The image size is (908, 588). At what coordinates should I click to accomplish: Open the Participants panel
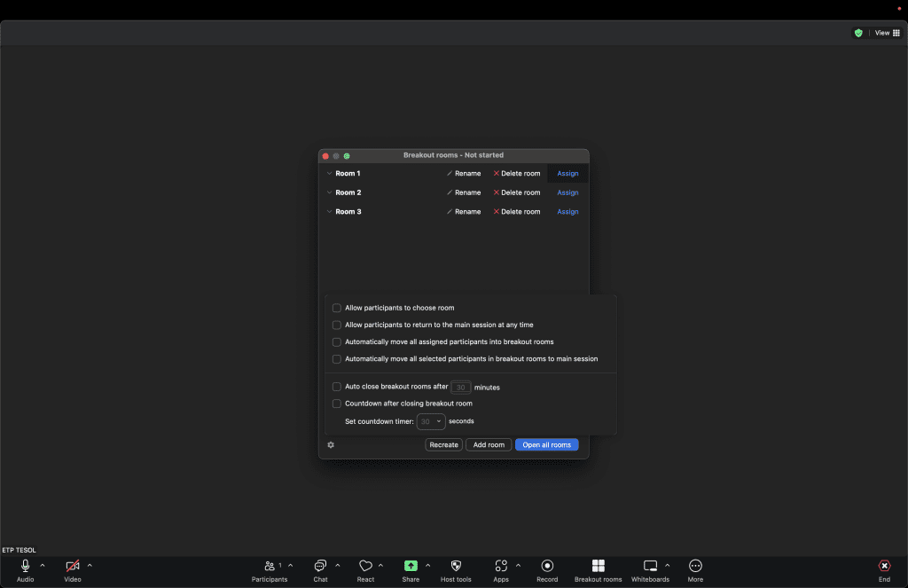tap(270, 566)
